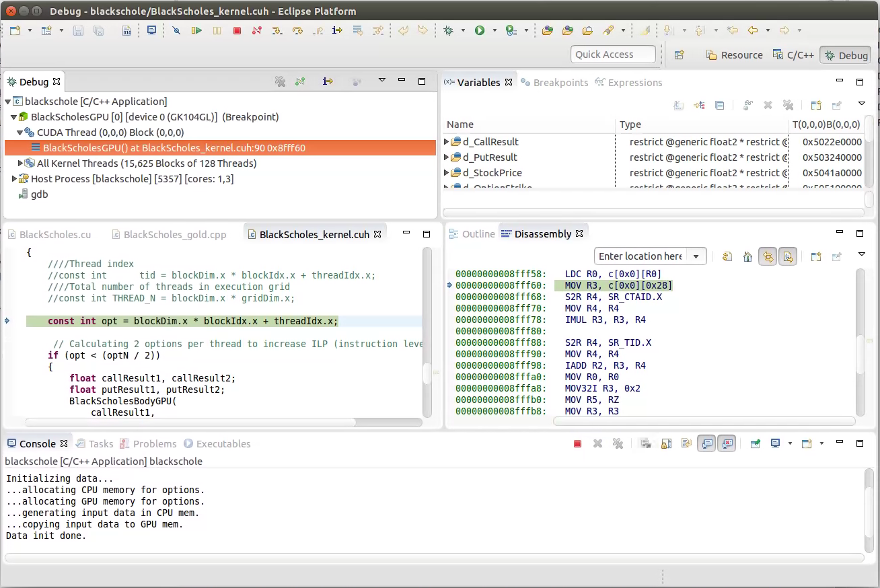
Task: Click Skip All Breakpoints in the toolbar
Action: [176, 30]
